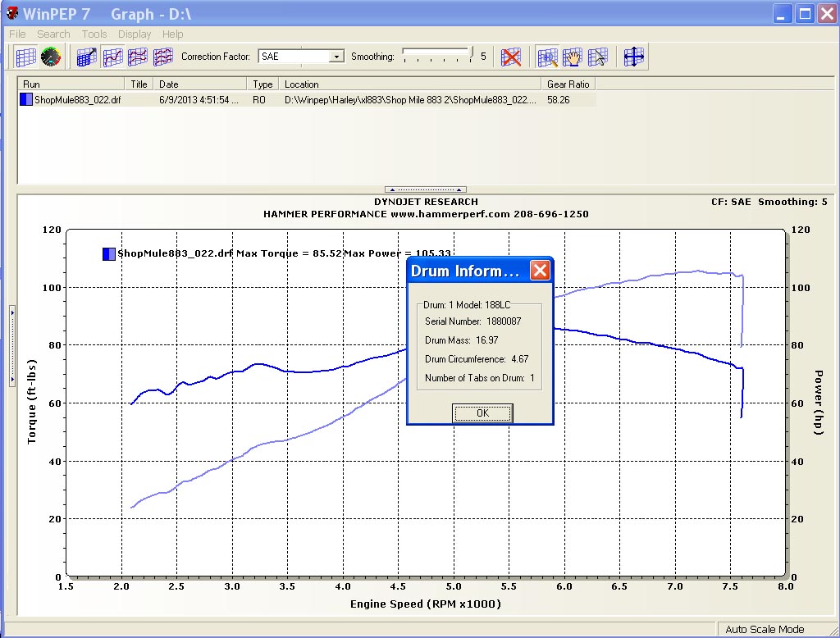Click the Auto Scale Mode status button
Viewport: 840px width, 638px height.
coord(764,628)
